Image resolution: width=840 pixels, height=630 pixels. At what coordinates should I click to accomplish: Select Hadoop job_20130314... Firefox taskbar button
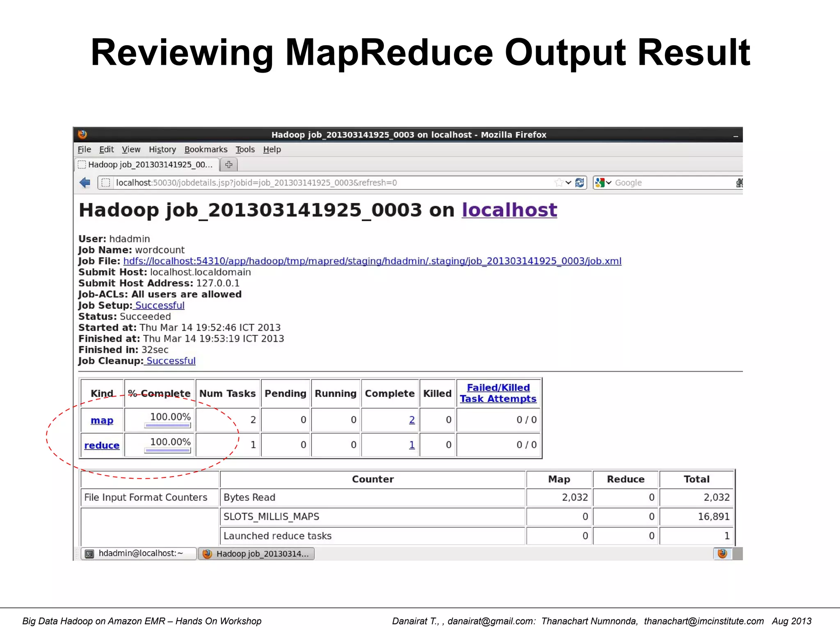tap(256, 553)
